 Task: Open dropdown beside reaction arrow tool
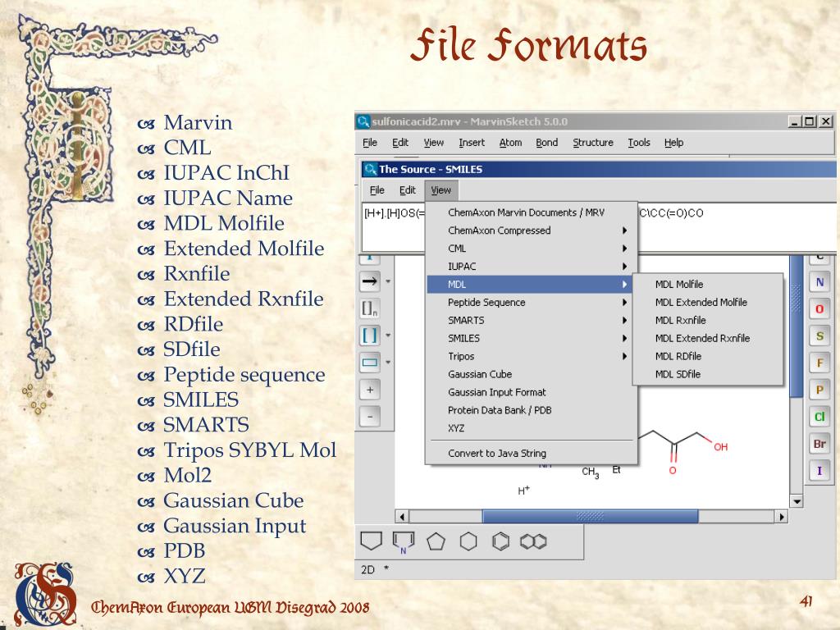coord(388,281)
